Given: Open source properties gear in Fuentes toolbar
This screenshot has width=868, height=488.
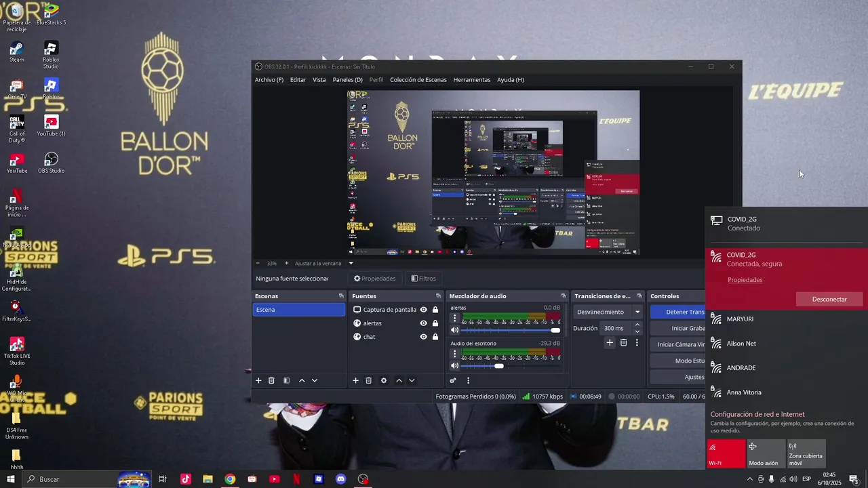Looking at the screenshot, I should [x=384, y=381].
